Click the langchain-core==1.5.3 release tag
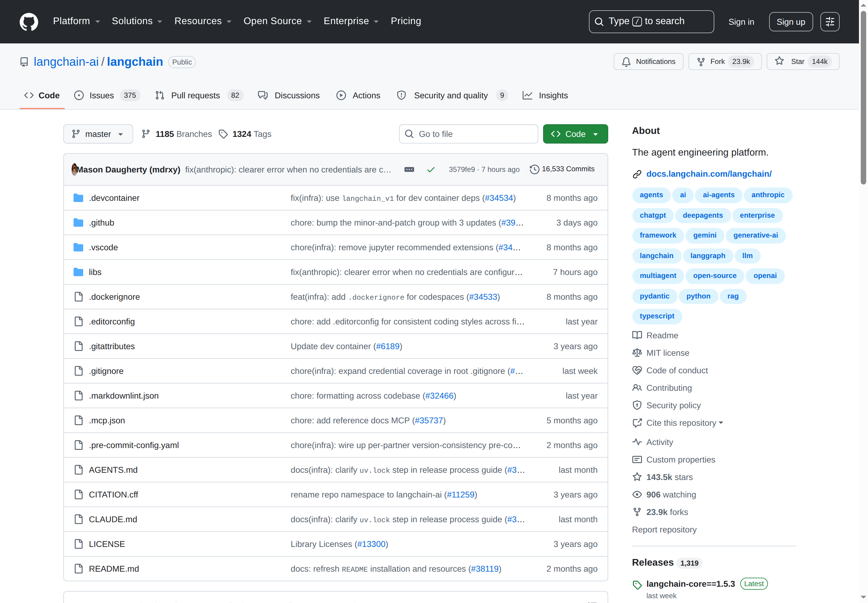Screen dimensions: 868x603 (x=690, y=584)
